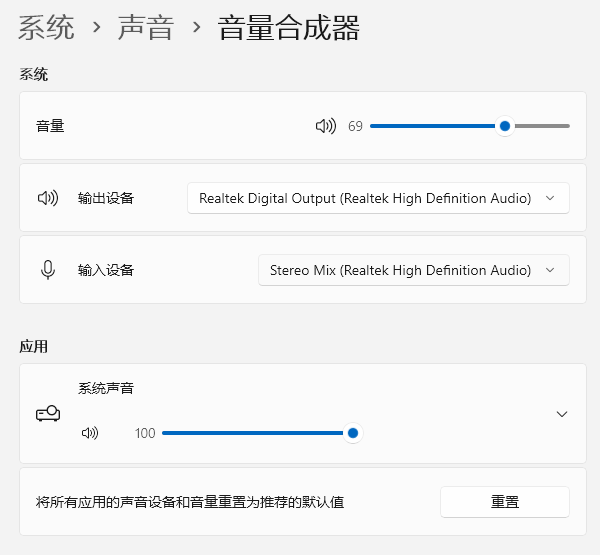
Task: Open the Realtek Digital Output device dropdown
Action: [378, 198]
